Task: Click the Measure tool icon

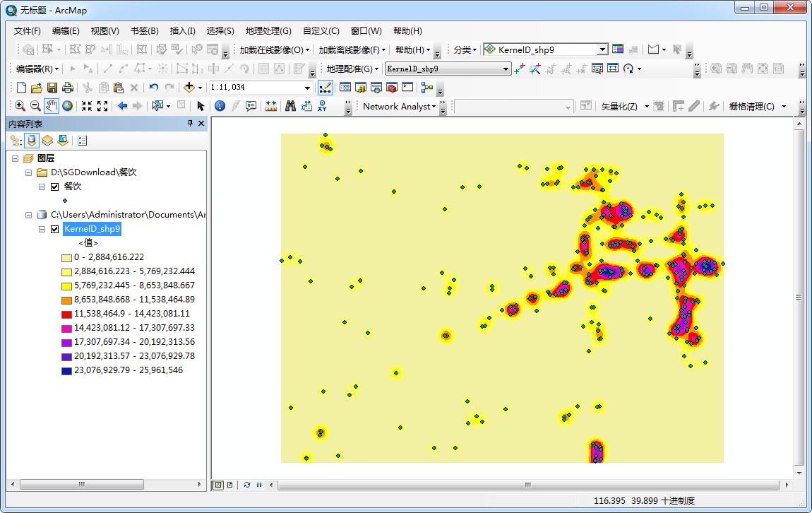Action: (270, 105)
